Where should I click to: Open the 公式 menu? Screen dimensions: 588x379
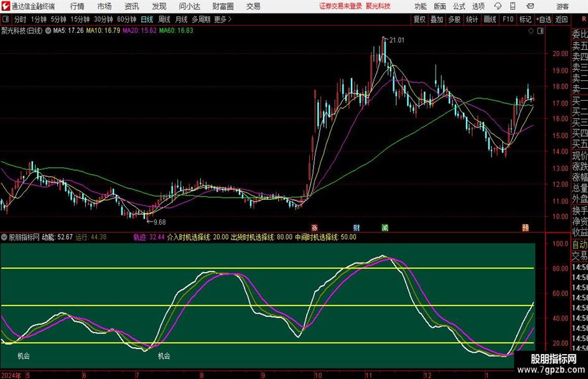coord(459,6)
